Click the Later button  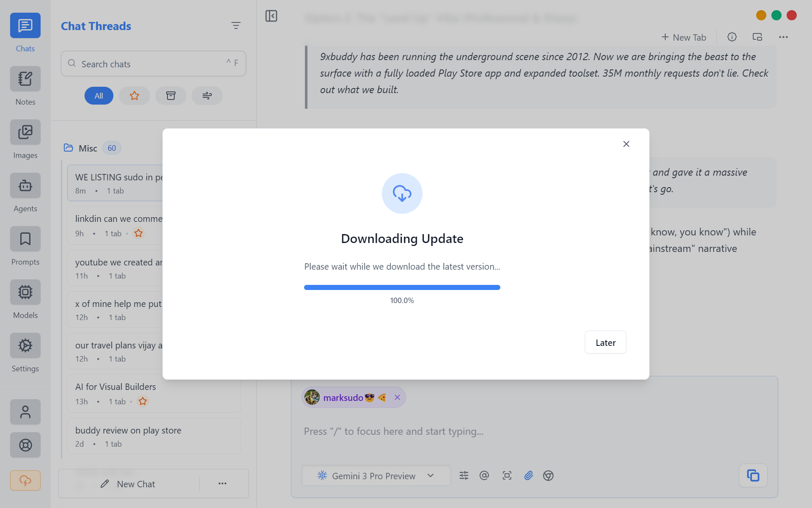(x=605, y=342)
